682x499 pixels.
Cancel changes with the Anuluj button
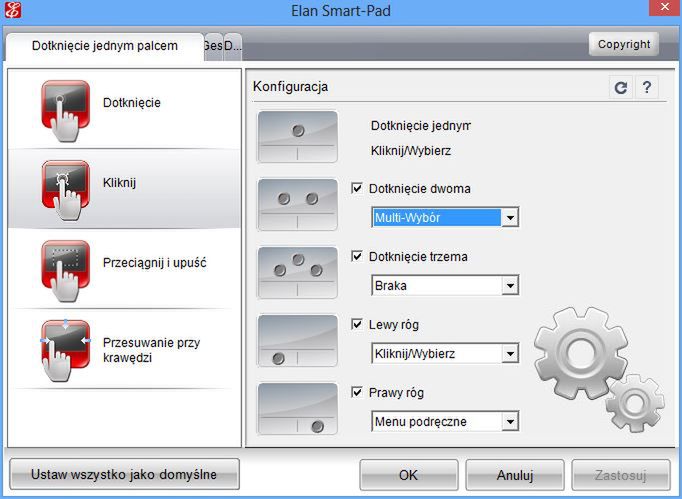(515, 475)
